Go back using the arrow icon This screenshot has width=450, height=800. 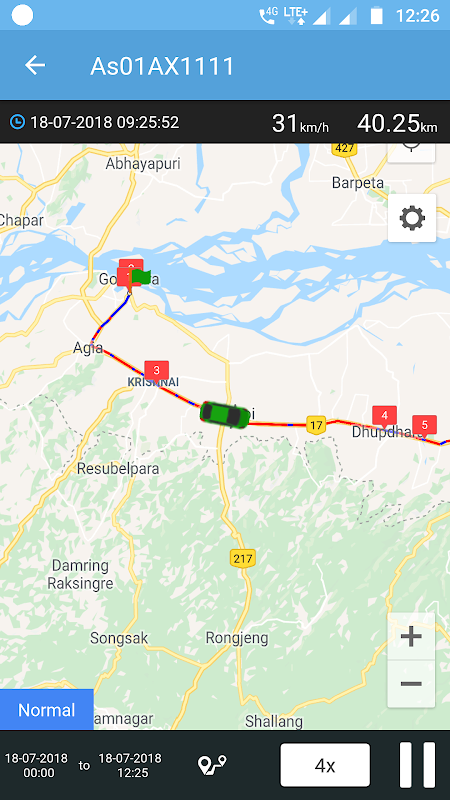click(x=35, y=65)
